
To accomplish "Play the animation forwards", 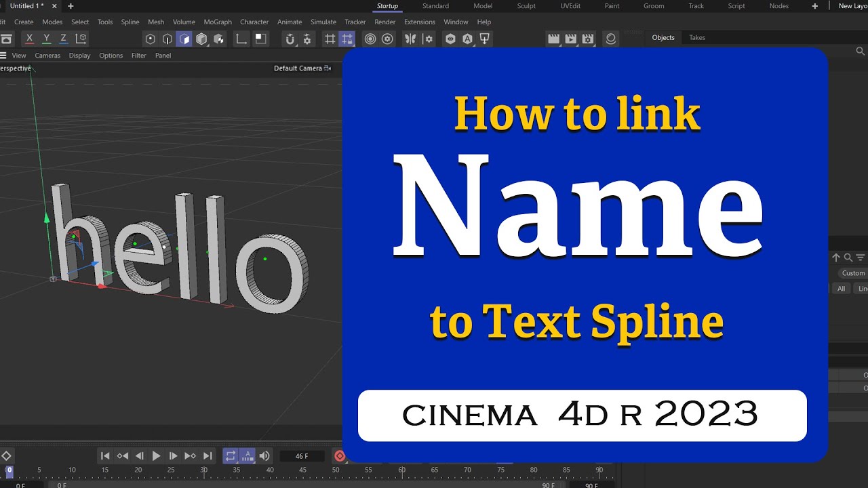I will [x=157, y=456].
